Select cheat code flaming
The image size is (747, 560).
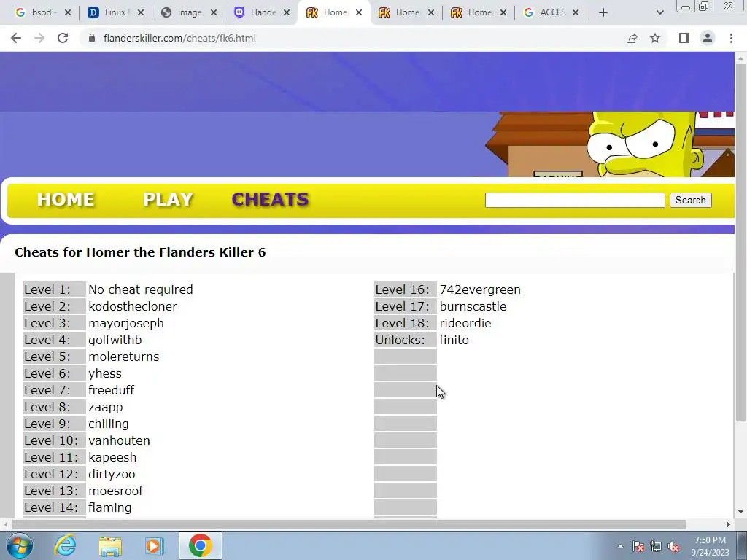pyautogui.click(x=109, y=507)
